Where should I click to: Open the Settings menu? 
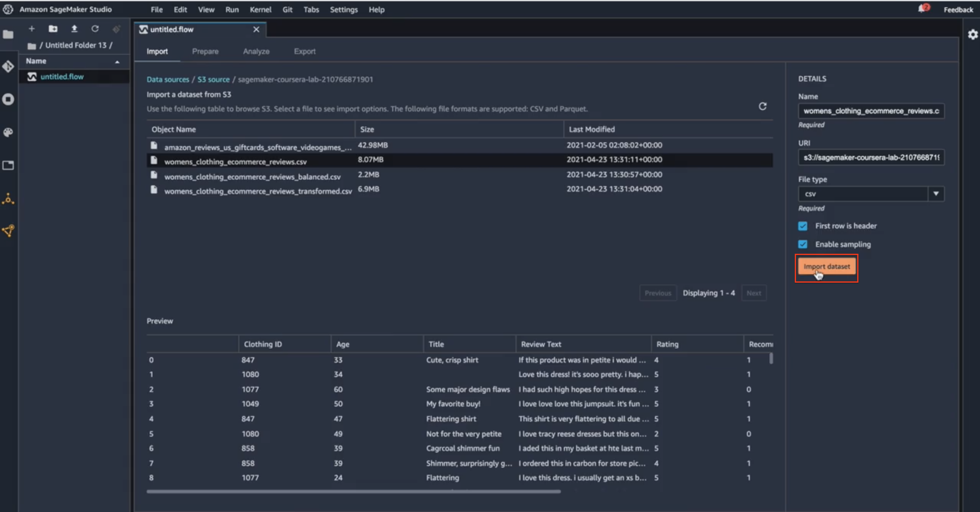343,9
